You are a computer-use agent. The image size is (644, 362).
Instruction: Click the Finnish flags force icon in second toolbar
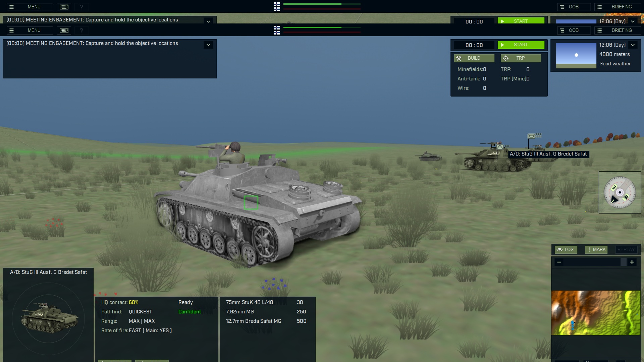(x=277, y=30)
